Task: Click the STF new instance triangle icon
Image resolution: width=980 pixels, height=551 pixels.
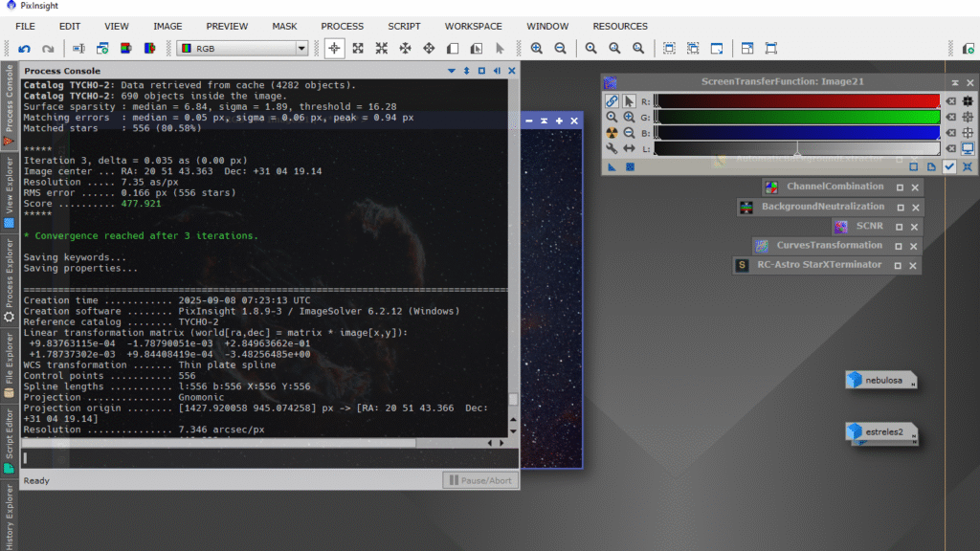Action: 612,166
